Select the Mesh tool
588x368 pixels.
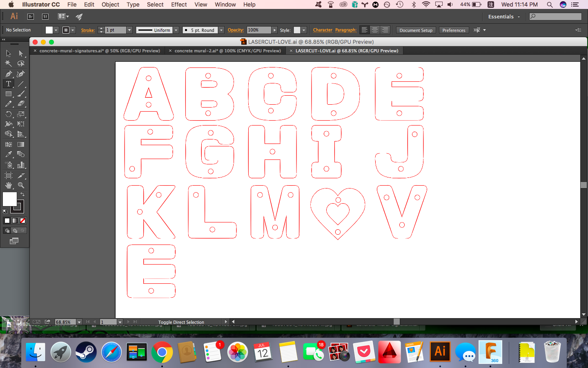9,144
